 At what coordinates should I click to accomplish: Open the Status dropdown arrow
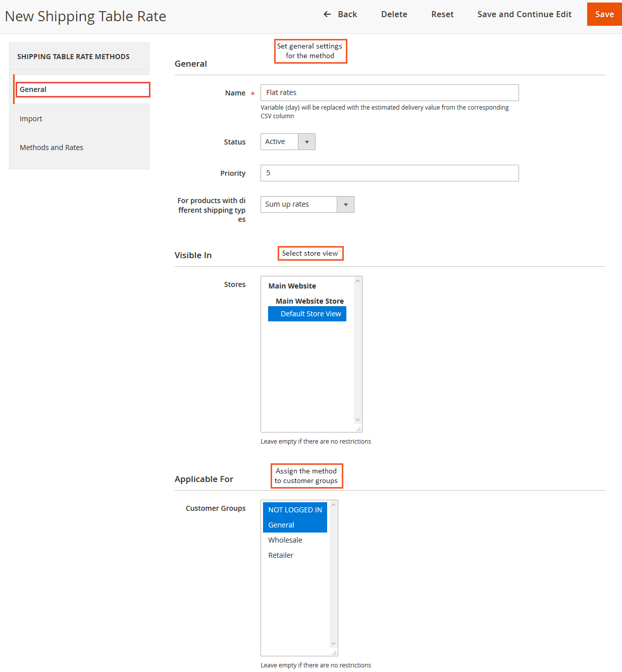pos(306,141)
